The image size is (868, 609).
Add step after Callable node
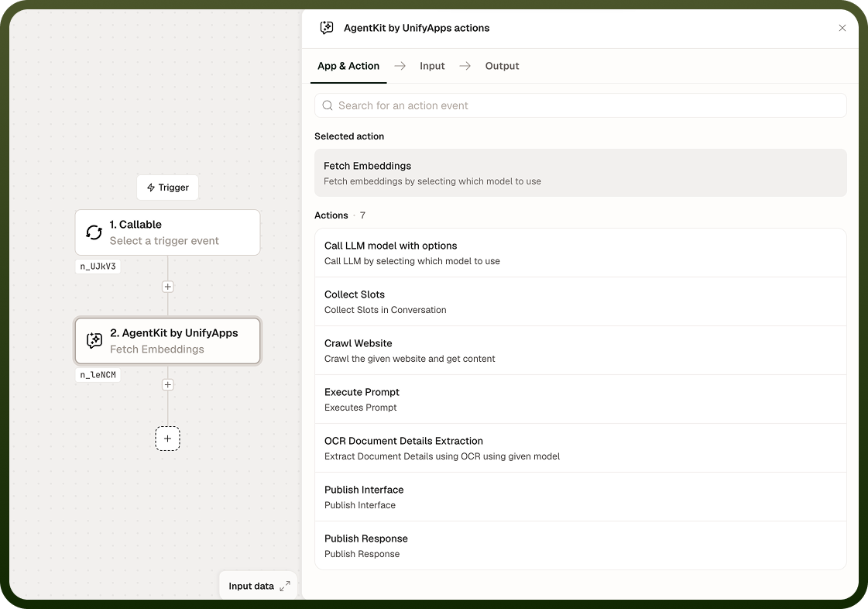(x=168, y=287)
